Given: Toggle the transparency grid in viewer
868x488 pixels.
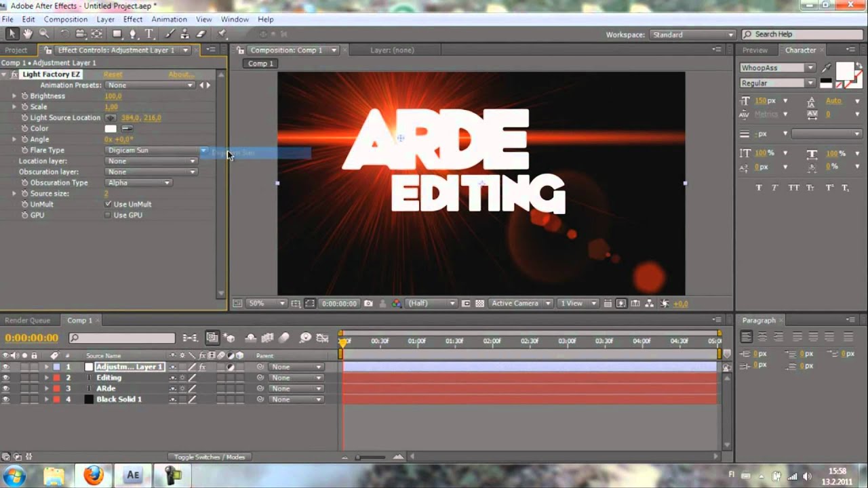Looking at the screenshot, I should coord(480,304).
